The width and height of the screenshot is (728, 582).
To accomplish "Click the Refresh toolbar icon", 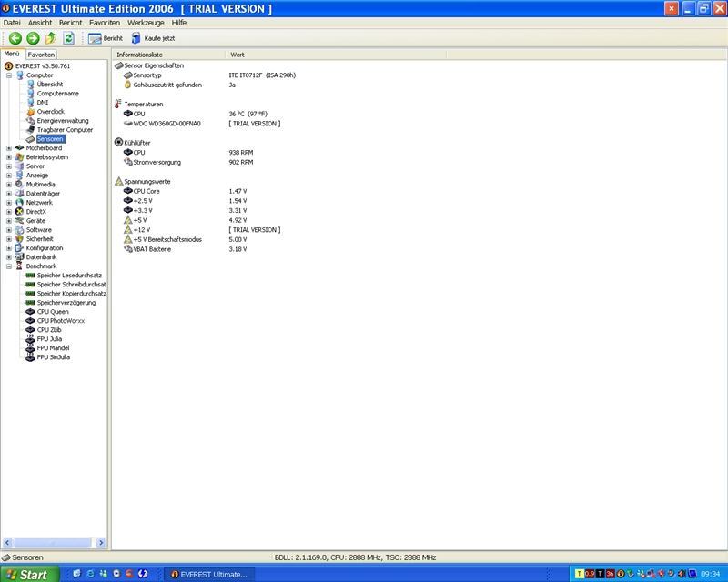I will tap(68, 38).
